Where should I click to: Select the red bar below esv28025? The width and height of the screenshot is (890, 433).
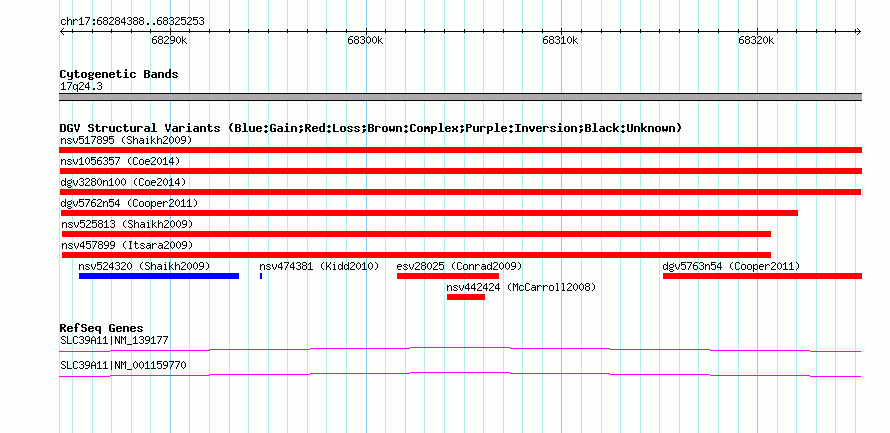[x=448, y=276]
